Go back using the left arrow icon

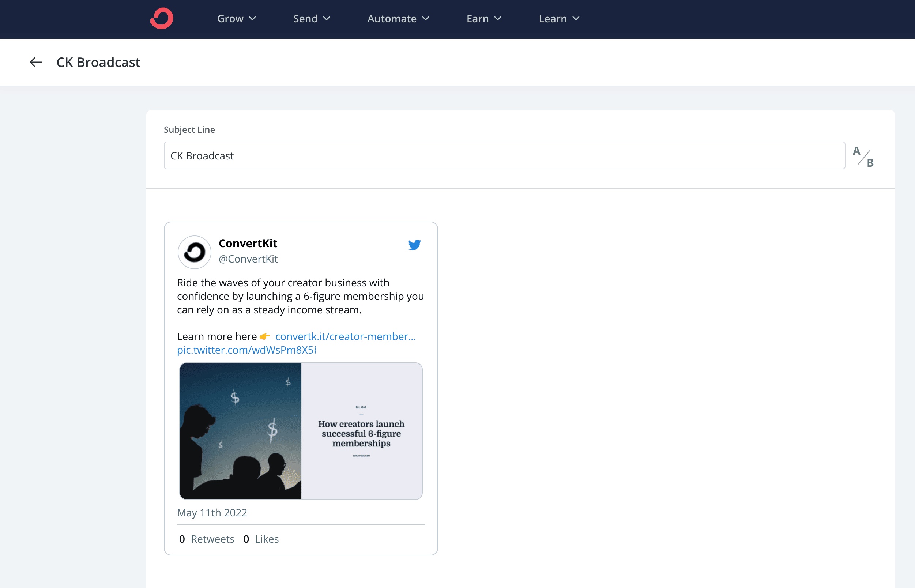click(x=36, y=62)
